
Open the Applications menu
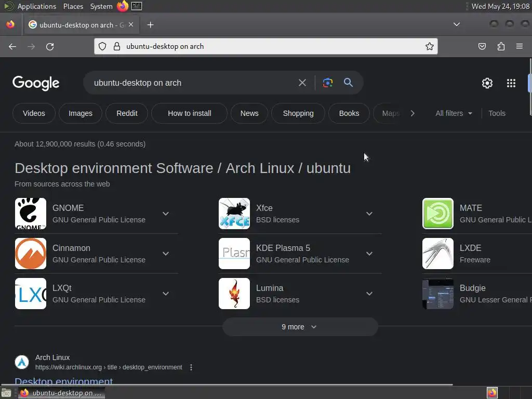37,6
